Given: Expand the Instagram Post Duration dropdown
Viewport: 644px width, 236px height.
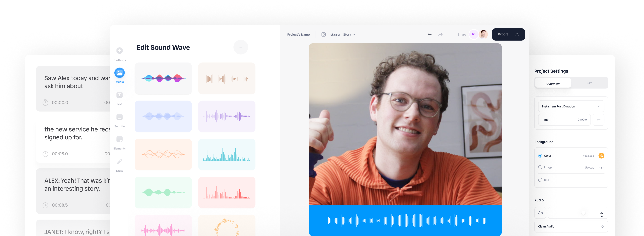Looking at the screenshot, I should pos(571,106).
